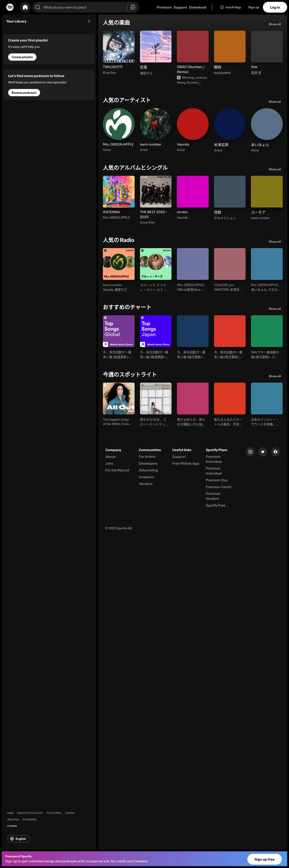The width and height of the screenshot is (289, 868).
Task: Open the ユーモア album title
Action: coord(258,213)
